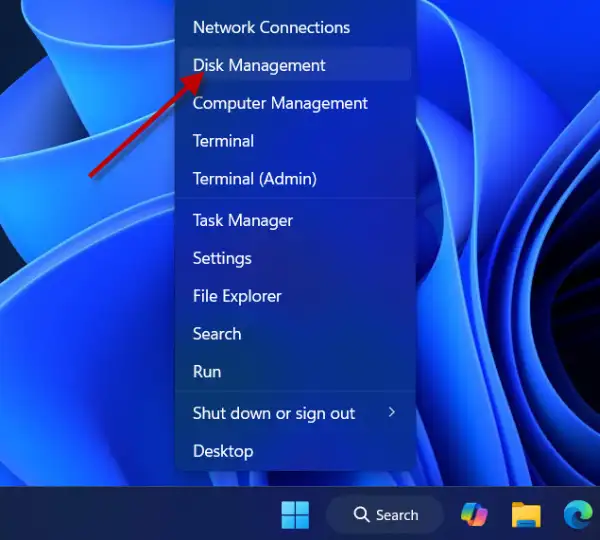Screen dimensions: 600x540
Task: Choose Search in the context menu
Action: (x=295, y=334)
